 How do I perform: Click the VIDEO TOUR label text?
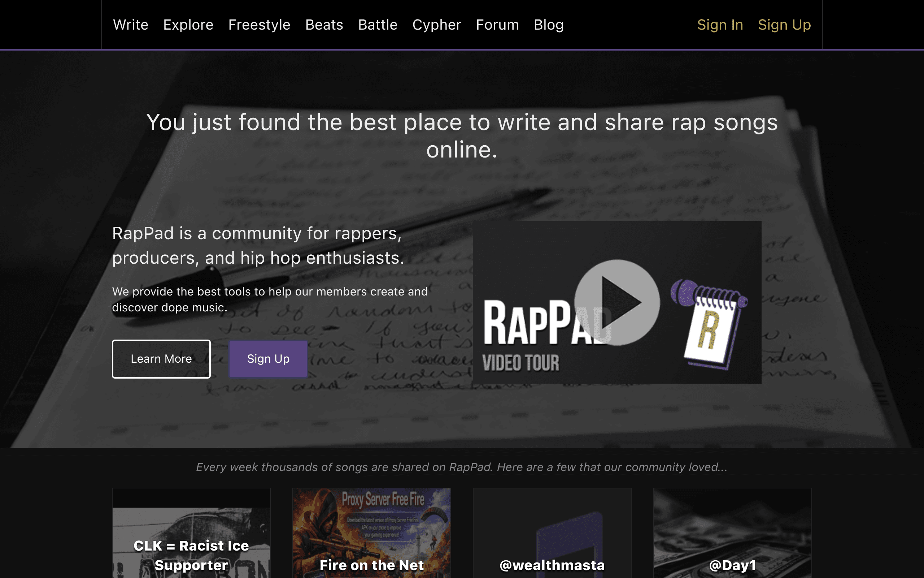coord(521,363)
